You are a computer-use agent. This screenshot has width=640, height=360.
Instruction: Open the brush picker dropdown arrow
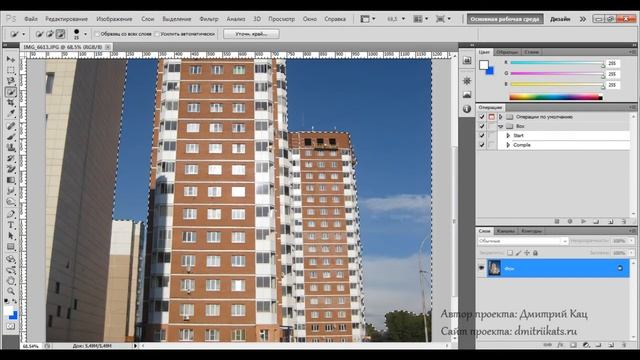pos(85,34)
